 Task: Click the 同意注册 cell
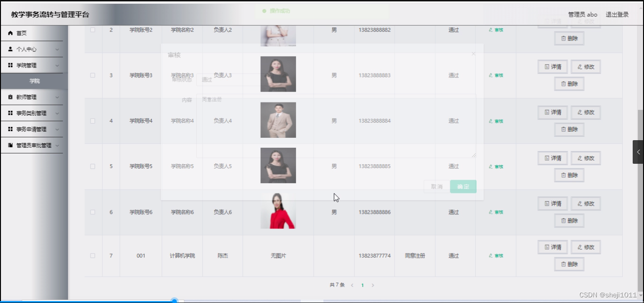415,256
